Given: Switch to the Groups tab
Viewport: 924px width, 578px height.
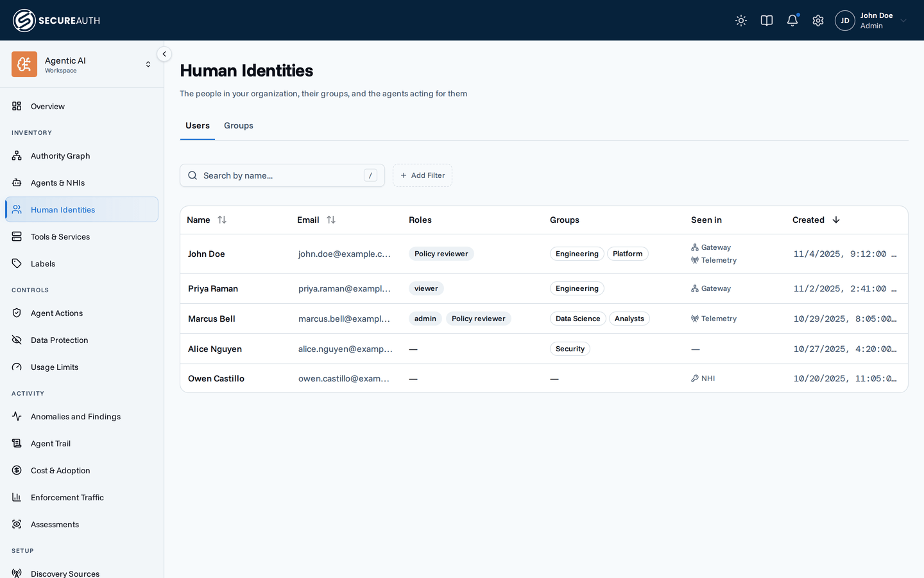Looking at the screenshot, I should tap(239, 126).
